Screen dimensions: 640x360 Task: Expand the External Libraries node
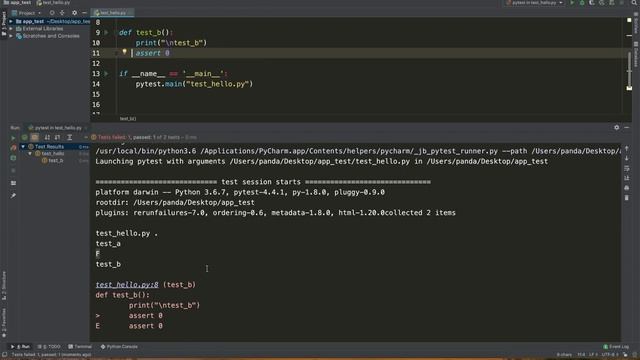pos(11,29)
